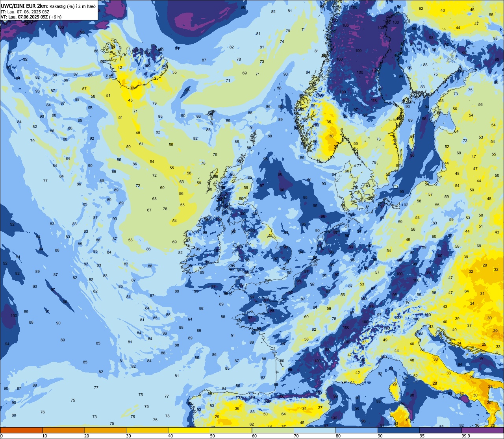Image resolution: width=504 pixels, height=439 pixels.
Task: Pick the pale yellow 50–60 legend swatch
Action: 231,430
